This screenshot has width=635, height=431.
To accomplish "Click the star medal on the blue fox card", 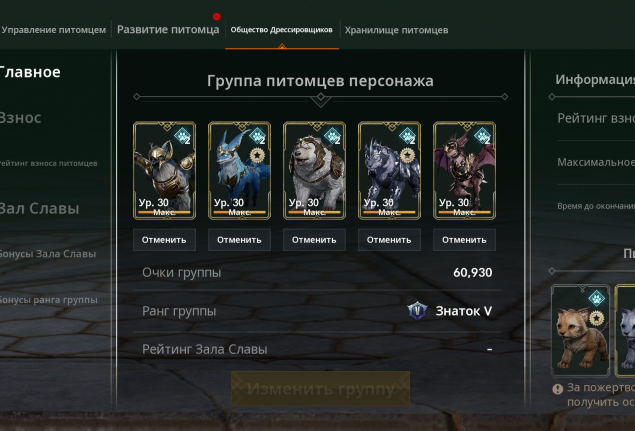I will [257, 155].
